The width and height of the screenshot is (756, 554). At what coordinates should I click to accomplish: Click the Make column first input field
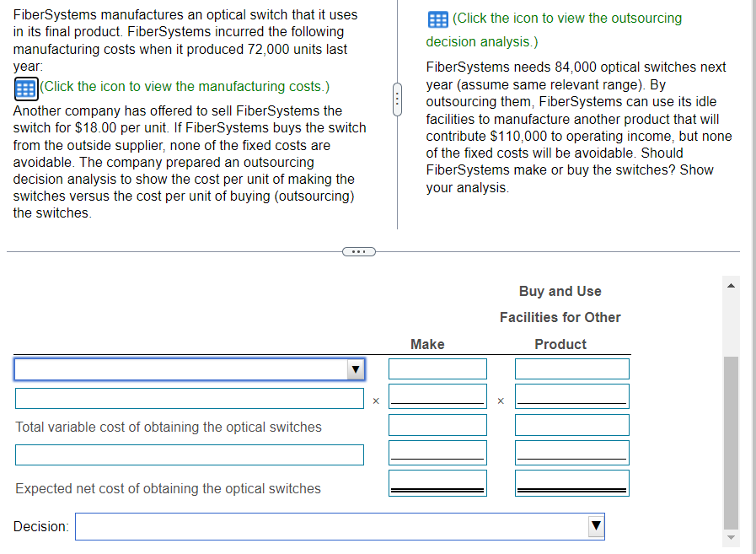tap(437, 368)
